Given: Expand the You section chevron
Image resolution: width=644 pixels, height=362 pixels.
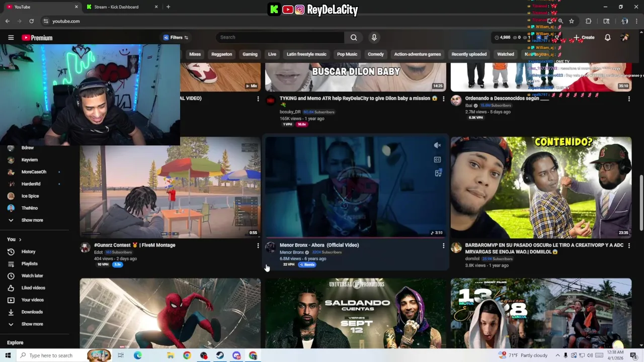Looking at the screenshot, I should coord(20,239).
